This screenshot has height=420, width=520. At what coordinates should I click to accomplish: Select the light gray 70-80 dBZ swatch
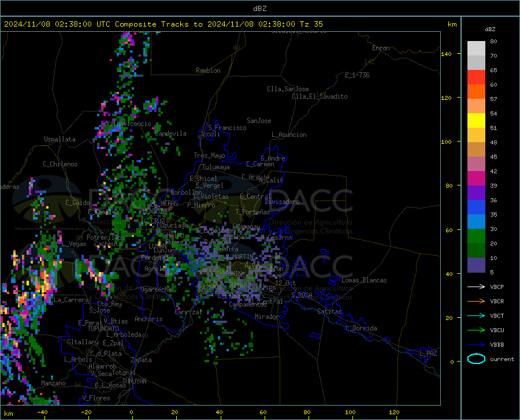click(476, 49)
